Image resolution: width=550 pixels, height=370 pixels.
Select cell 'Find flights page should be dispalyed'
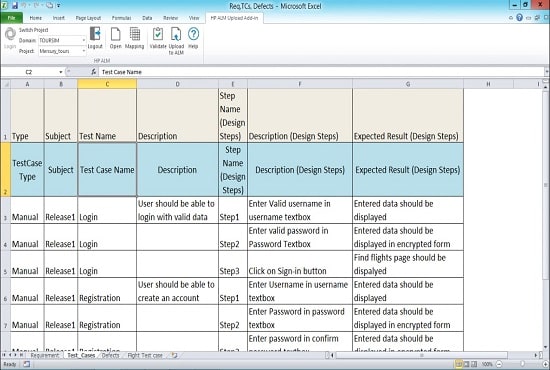pyautogui.click(x=408, y=264)
